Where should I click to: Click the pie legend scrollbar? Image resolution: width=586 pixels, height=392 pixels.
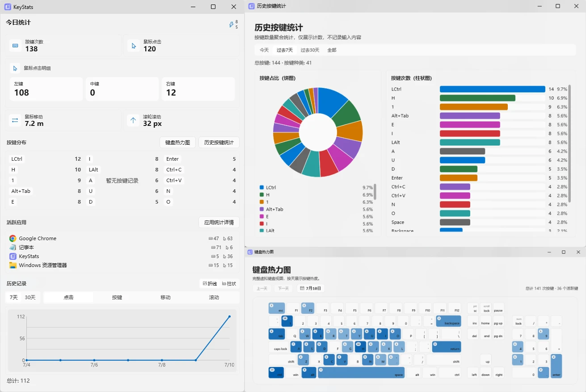(375, 192)
